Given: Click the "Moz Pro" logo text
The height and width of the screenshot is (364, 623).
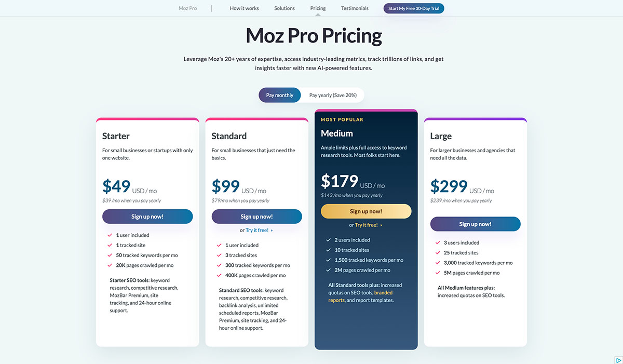Looking at the screenshot, I should click(x=187, y=8).
